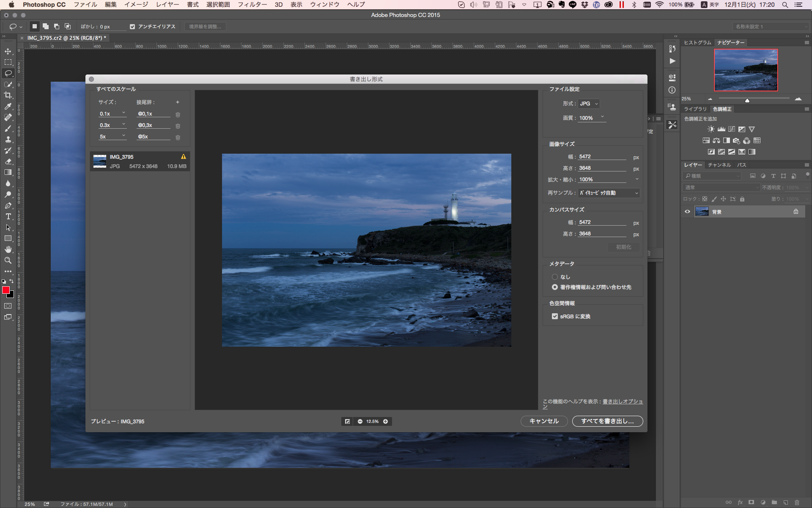Expand the 5x size dropdown

[x=123, y=136]
